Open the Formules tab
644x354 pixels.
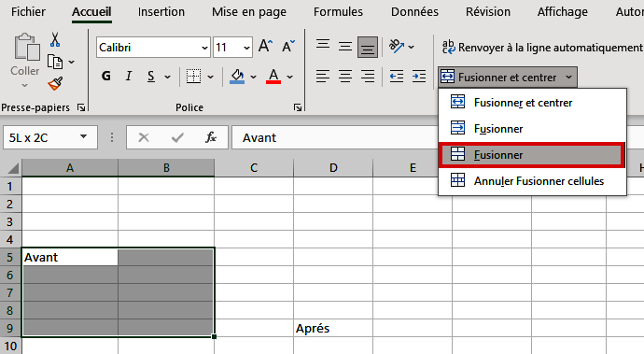click(x=338, y=12)
